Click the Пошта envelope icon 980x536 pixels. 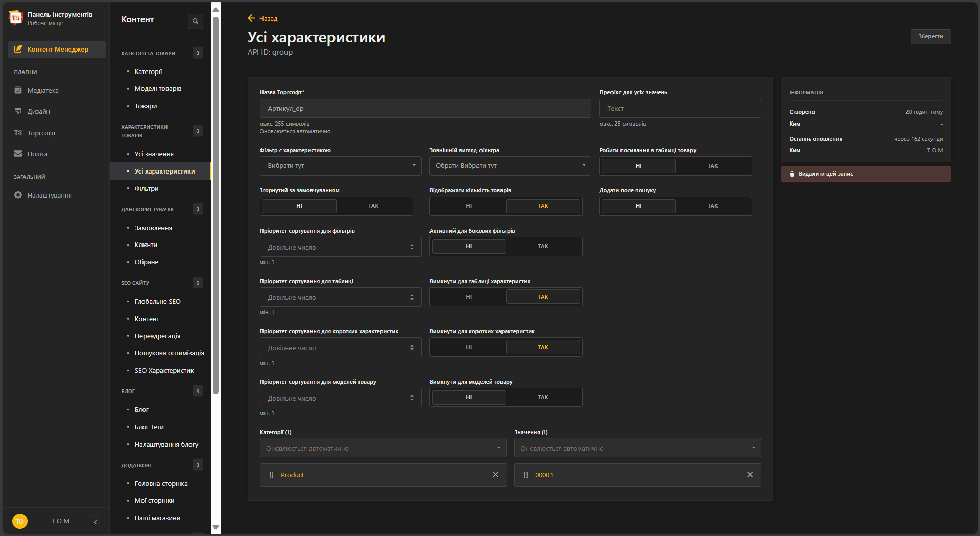pos(18,154)
